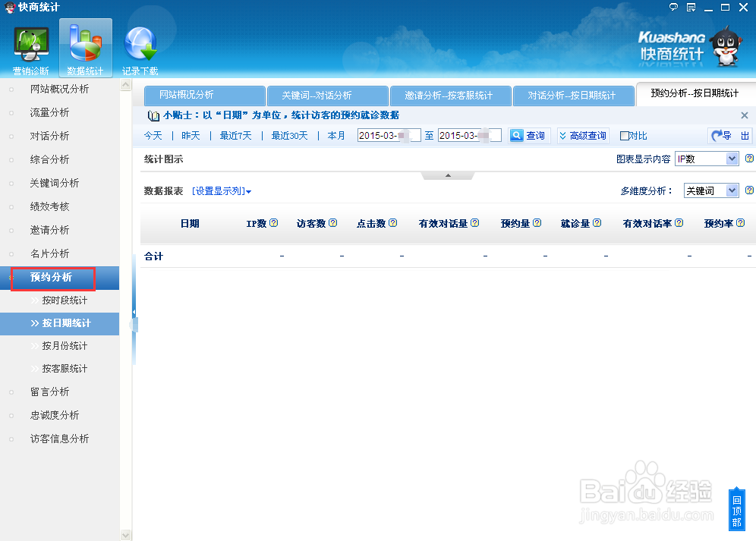Image resolution: width=756 pixels, height=541 pixels.
Task: Open the 记录下载 download icon
Action: [140, 44]
